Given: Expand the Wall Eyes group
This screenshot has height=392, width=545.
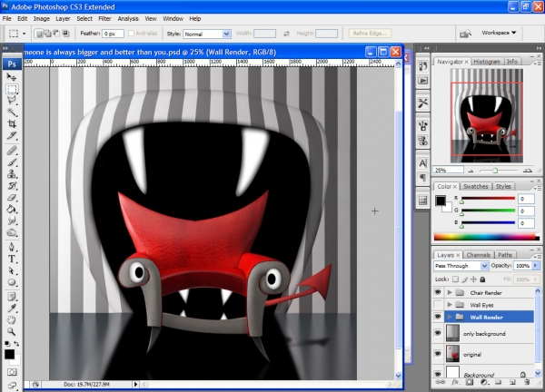Looking at the screenshot, I should coord(450,305).
